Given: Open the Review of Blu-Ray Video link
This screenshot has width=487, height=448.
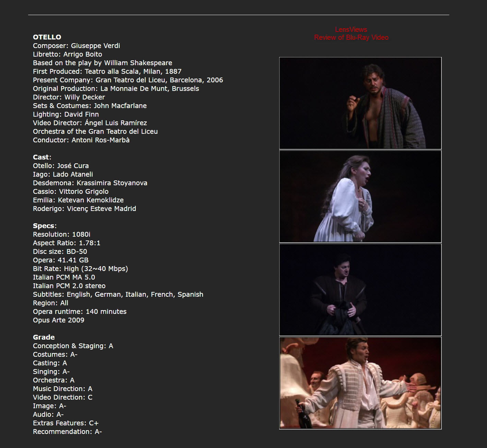Looking at the screenshot, I should (351, 37).
